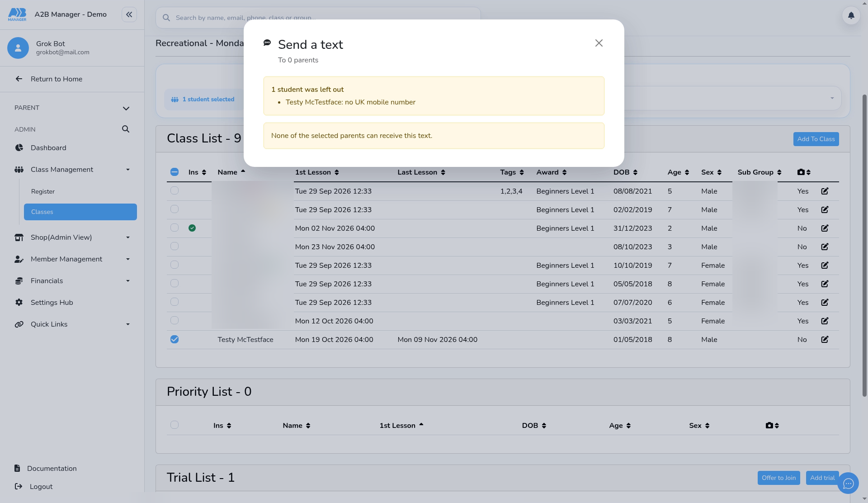
Task: Sort Class List by Award
Action: [x=552, y=172]
